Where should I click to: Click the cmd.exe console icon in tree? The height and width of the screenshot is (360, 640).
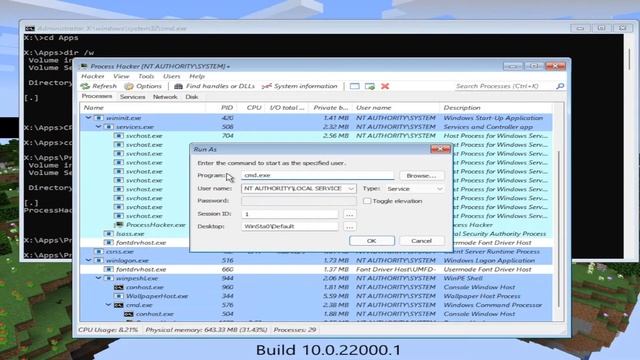click(x=119, y=305)
